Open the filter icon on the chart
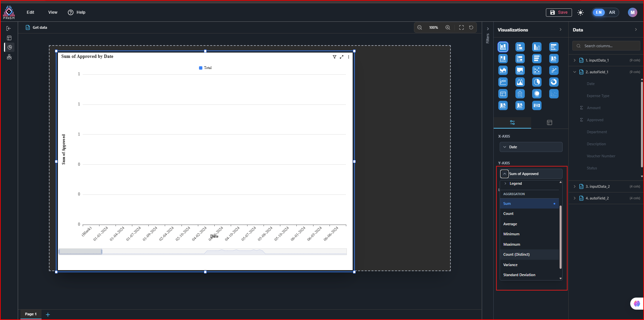The height and width of the screenshot is (320, 644). 334,57
